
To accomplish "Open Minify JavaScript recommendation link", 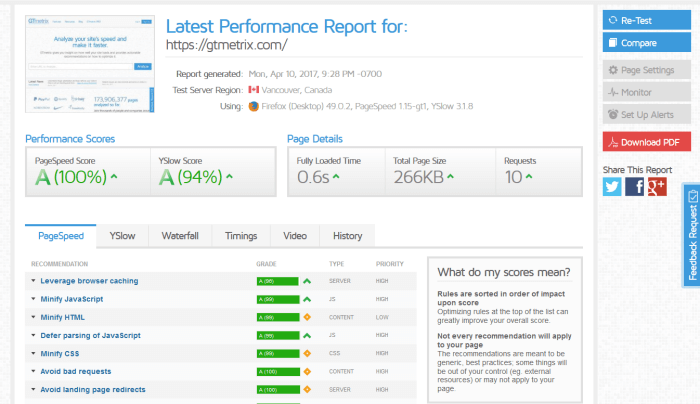I will [x=72, y=299].
